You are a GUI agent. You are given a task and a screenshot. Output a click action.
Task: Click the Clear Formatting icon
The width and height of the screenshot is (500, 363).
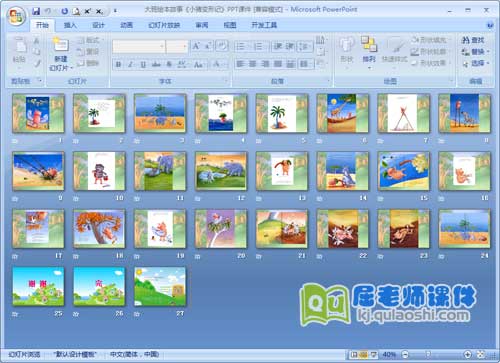[222, 46]
